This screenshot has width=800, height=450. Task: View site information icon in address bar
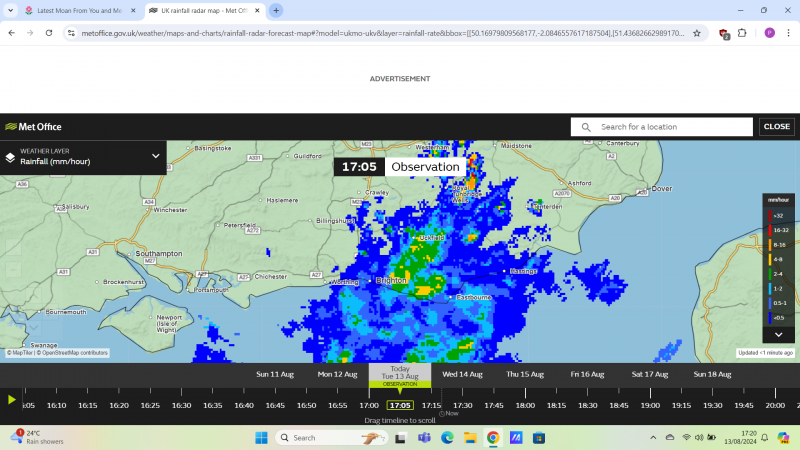pos(71,33)
